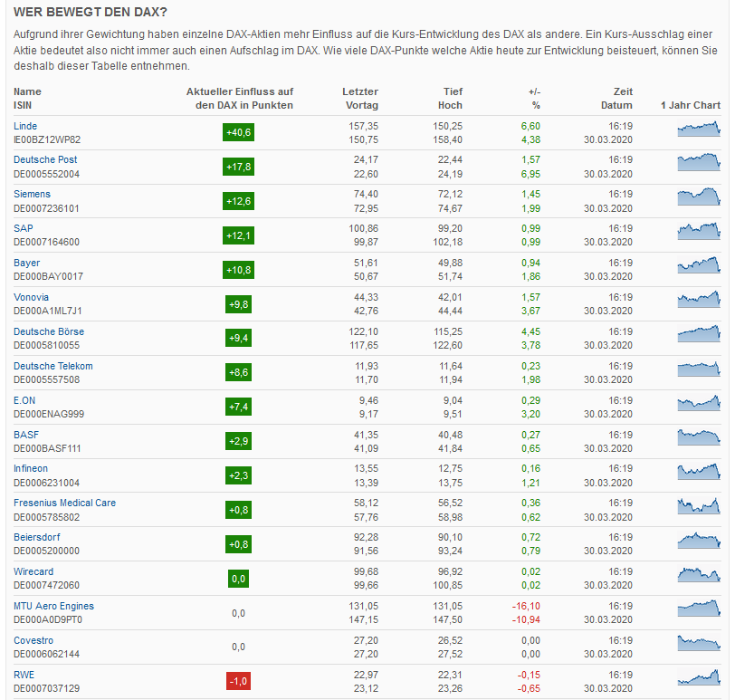The height and width of the screenshot is (700, 735).
Task: View MTU Aero Engines chart thumbnail
Action: click(x=699, y=609)
